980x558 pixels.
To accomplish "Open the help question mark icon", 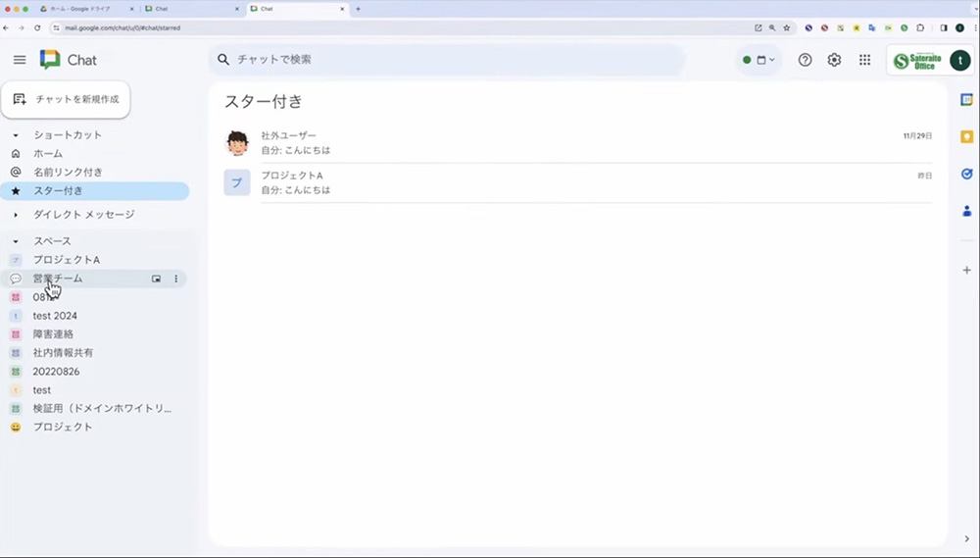I will [x=805, y=60].
